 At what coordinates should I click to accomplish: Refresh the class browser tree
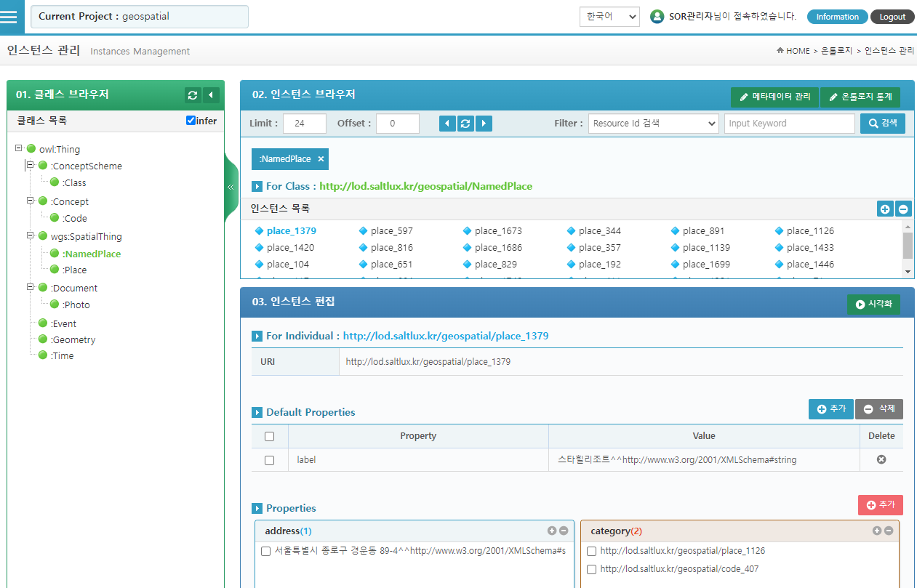193,95
